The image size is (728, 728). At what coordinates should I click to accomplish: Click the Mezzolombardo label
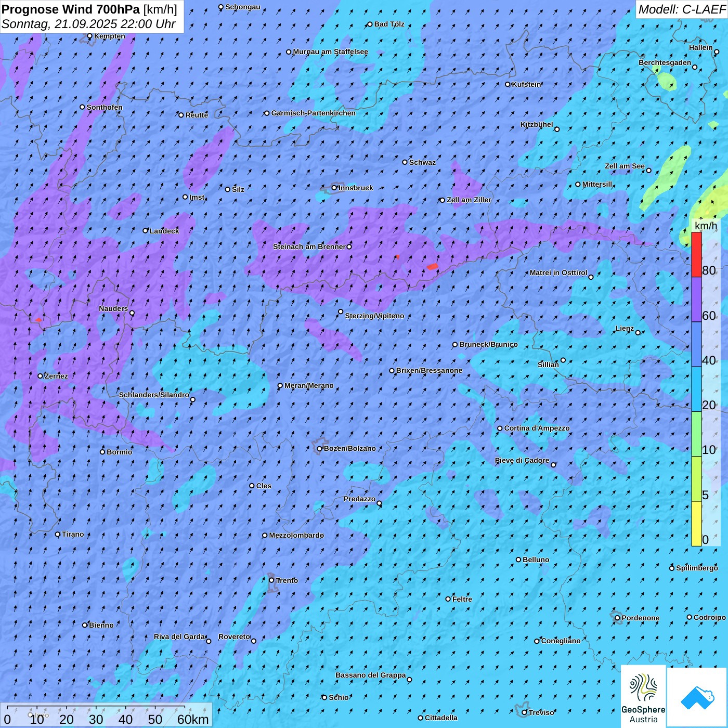296,535
